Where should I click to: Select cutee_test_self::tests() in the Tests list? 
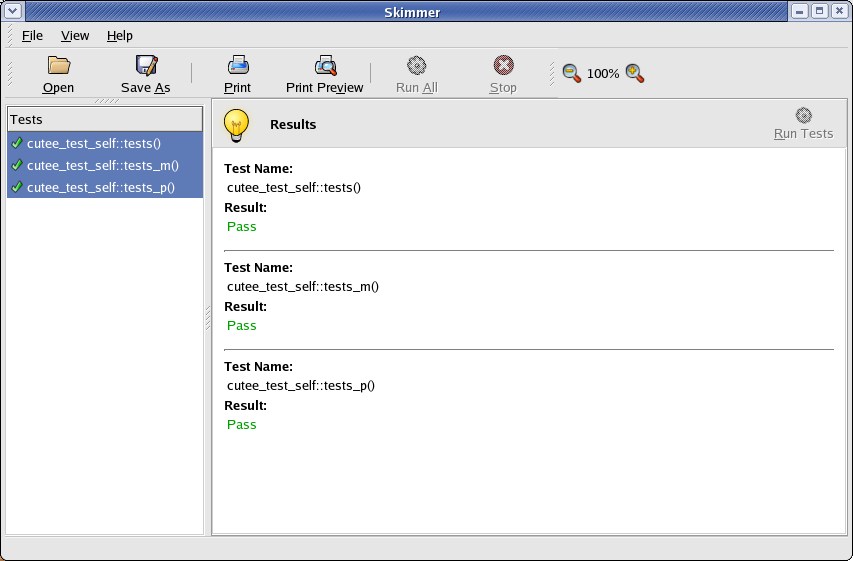point(105,143)
